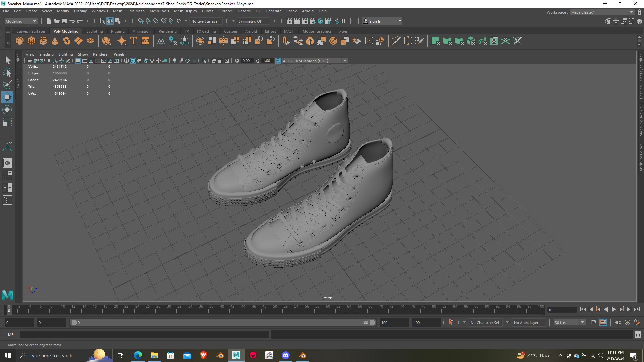The height and width of the screenshot is (362, 644).
Task: Activate the Rotate tool in Tool Box
Action: 7,110
